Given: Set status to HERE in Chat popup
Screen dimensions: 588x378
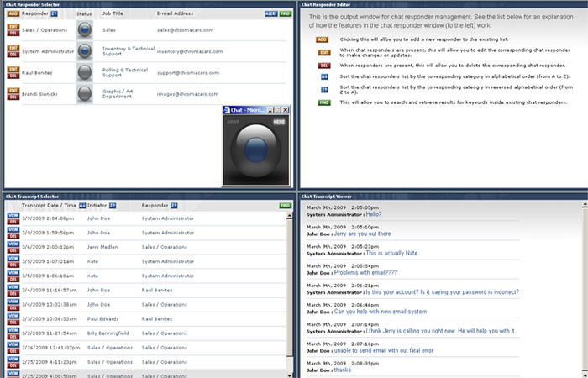Looking at the screenshot, I should (x=279, y=123).
